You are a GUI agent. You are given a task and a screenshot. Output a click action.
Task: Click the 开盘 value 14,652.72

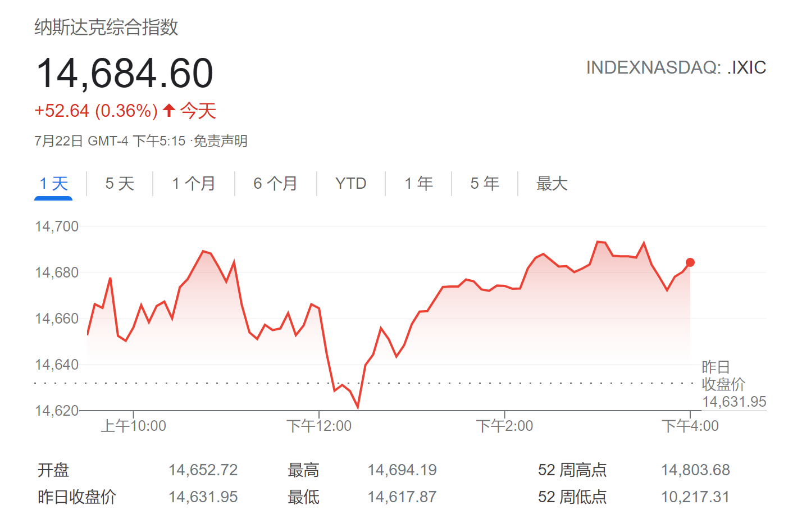coord(203,470)
